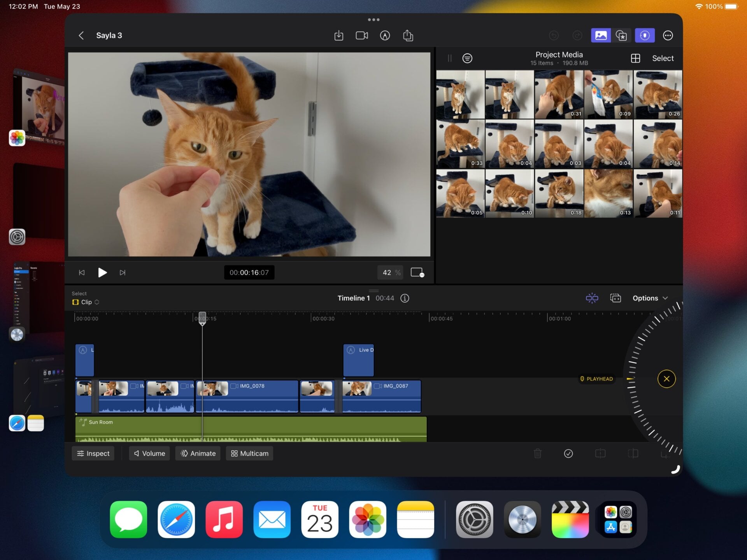Select the Apple Pencil drawing tool
Image resolution: width=747 pixels, height=560 pixels.
[x=385, y=35]
